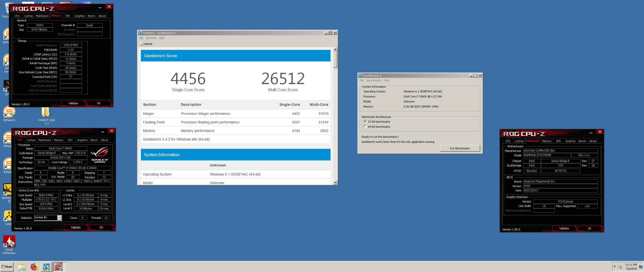The height and width of the screenshot is (272, 644).
Task: Click muted volume icon in system tray
Action: pyautogui.click(x=620, y=267)
